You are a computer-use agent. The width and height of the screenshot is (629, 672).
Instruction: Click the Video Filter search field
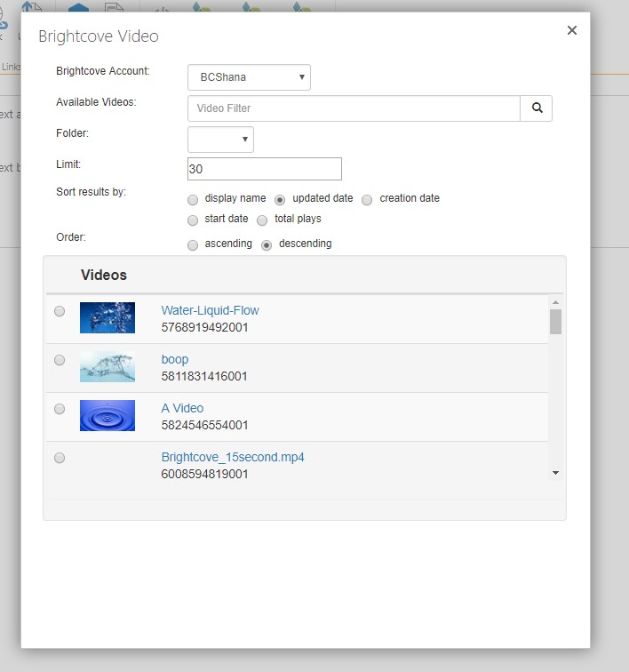[354, 108]
